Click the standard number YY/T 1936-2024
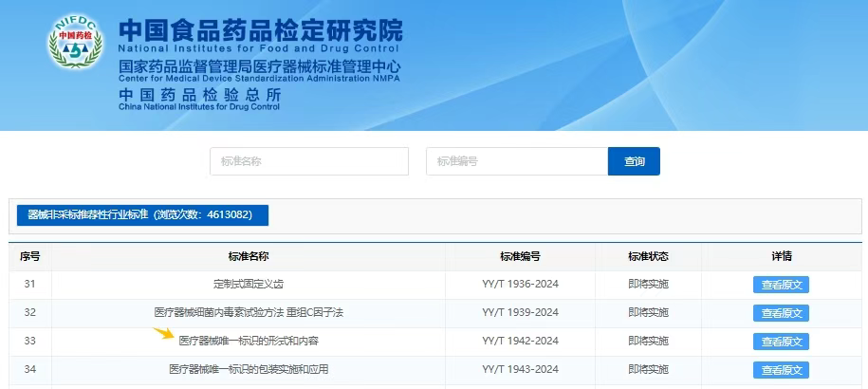The height and width of the screenshot is (389, 868). coord(520,285)
